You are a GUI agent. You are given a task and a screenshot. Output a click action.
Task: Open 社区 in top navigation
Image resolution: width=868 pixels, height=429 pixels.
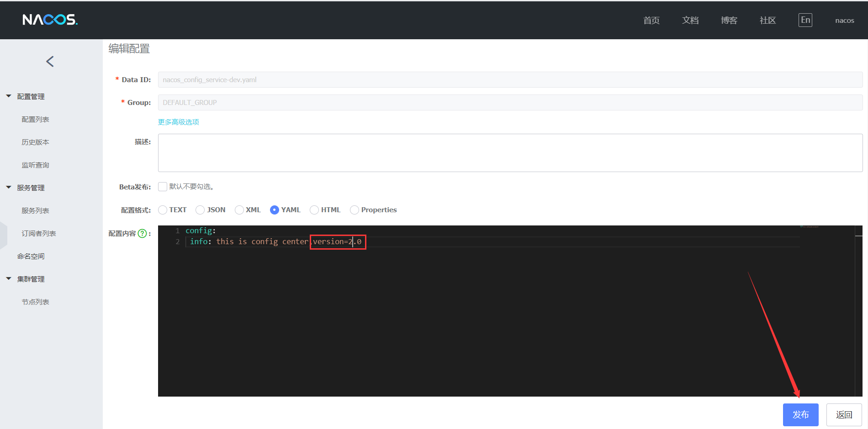(768, 20)
